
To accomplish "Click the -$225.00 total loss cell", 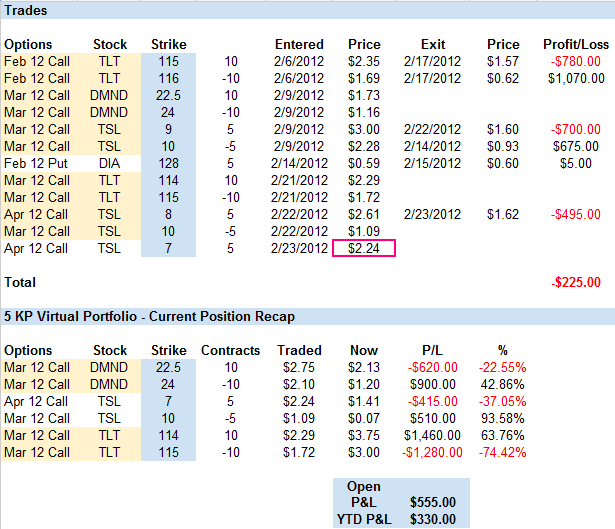I will coord(576,282).
